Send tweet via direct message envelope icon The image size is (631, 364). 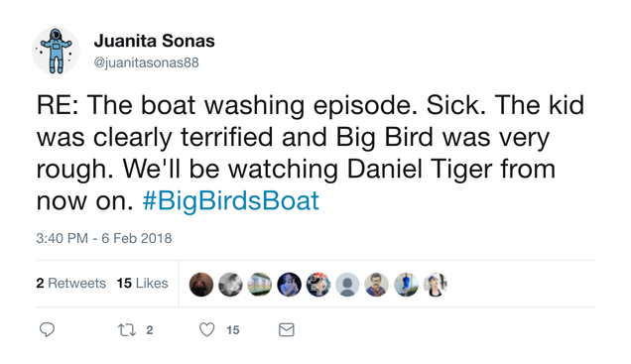[287, 330]
